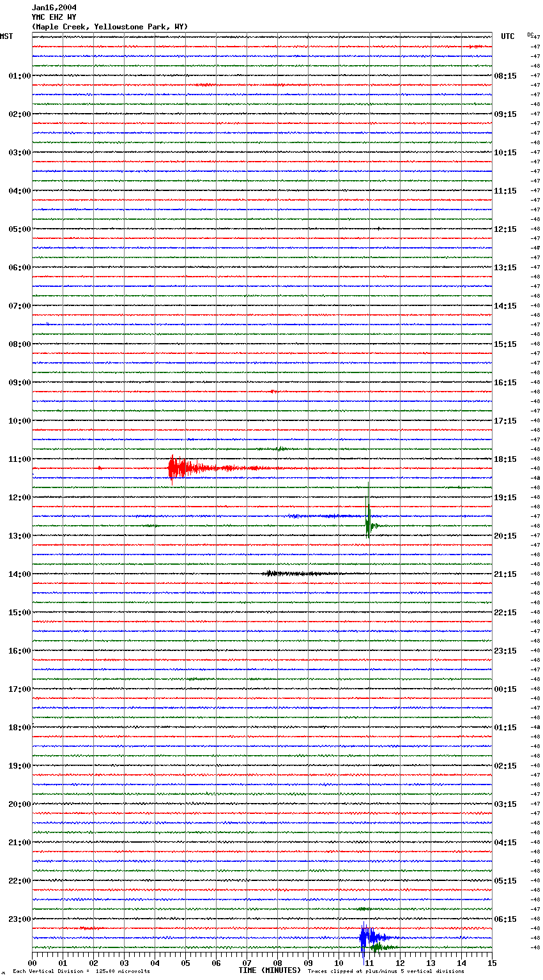
Task: Click the '13' minute tick on bottom axis
Action: pyautogui.click(x=431, y=963)
